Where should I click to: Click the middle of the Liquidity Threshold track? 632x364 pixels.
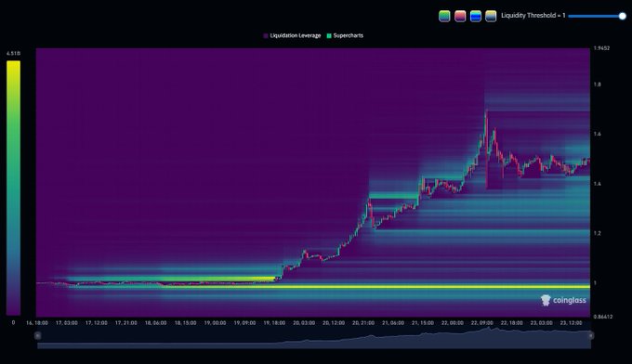coord(596,16)
